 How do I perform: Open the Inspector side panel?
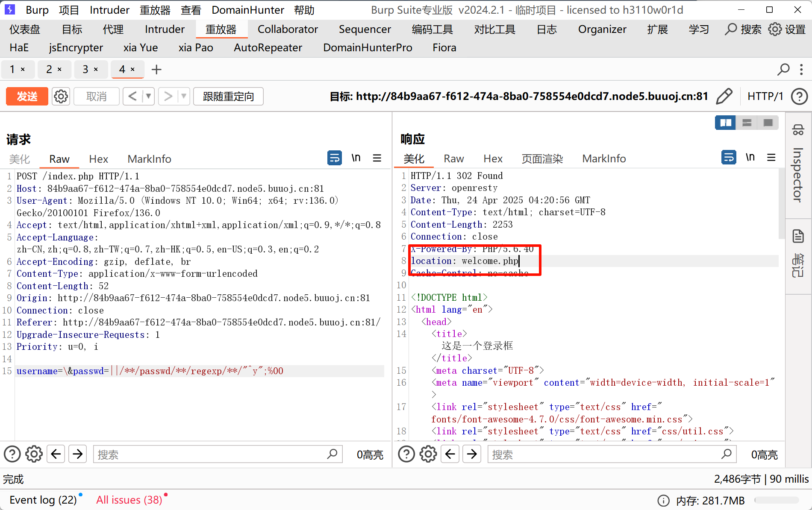(x=798, y=166)
